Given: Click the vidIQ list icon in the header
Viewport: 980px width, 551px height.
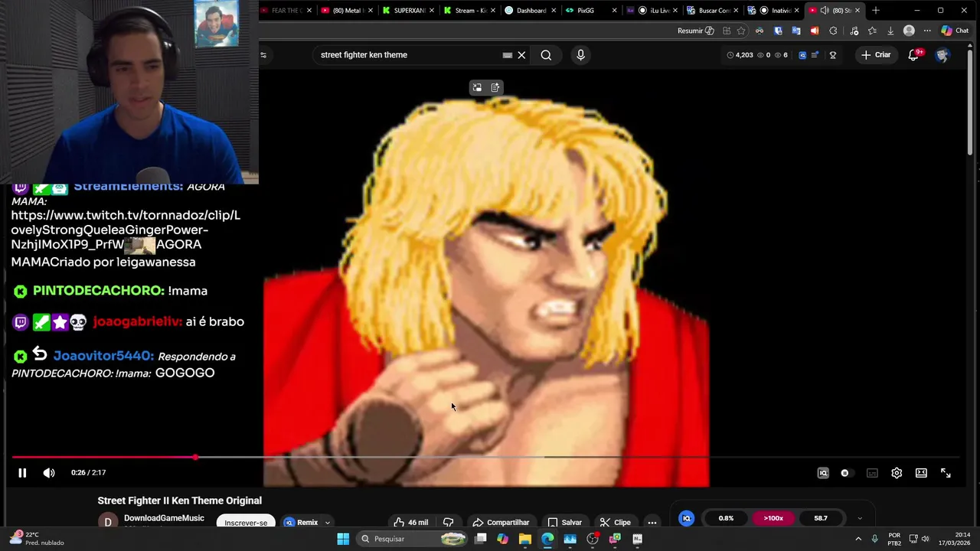Looking at the screenshot, I should click(x=815, y=55).
